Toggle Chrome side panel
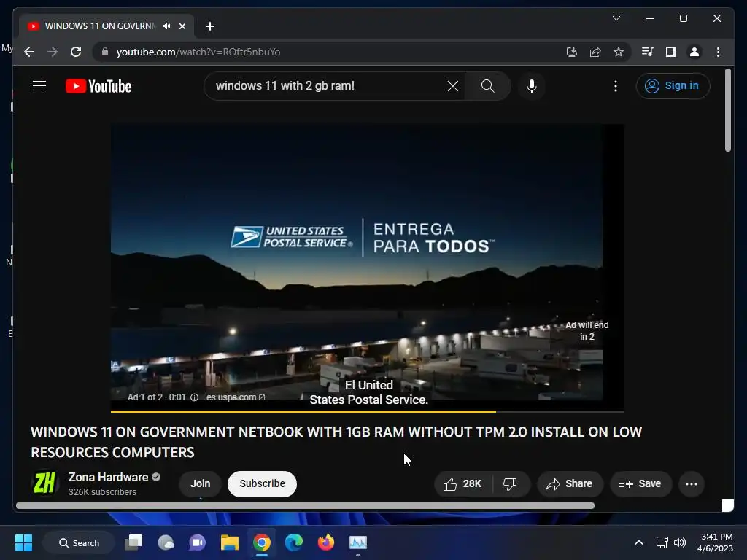Image resolution: width=747 pixels, height=560 pixels. (671, 52)
